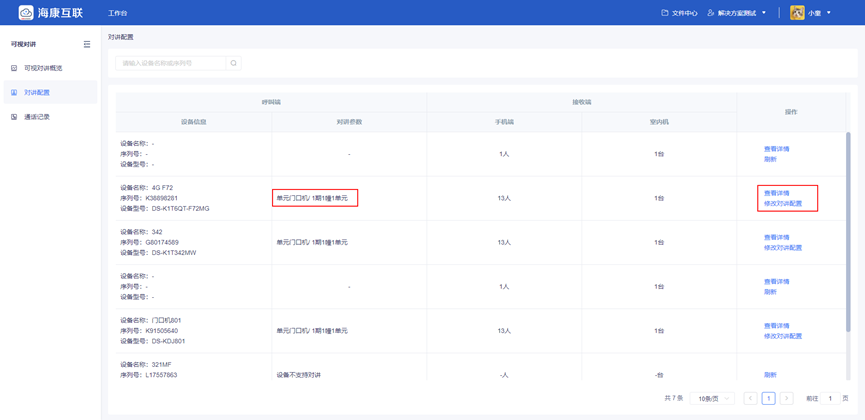Viewport: 865px width, 420px height.
Task: Click the 海康互联 cloud logo icon
Action: 26,13
